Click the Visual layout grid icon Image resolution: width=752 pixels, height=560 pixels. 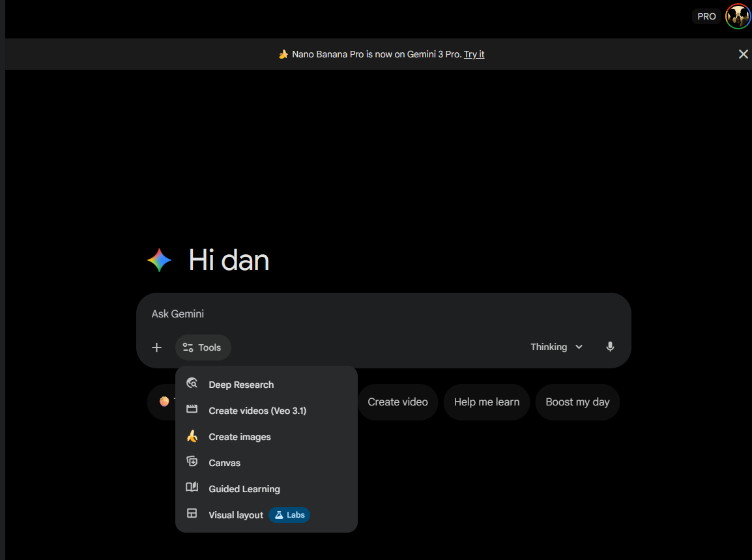(x=192, y=514)
